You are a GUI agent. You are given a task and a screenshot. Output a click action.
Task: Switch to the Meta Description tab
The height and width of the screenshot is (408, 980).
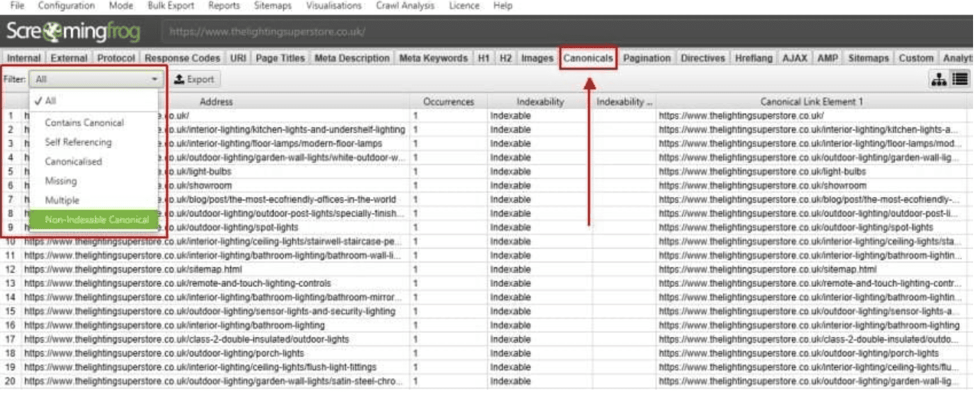[x=352, y=58]
